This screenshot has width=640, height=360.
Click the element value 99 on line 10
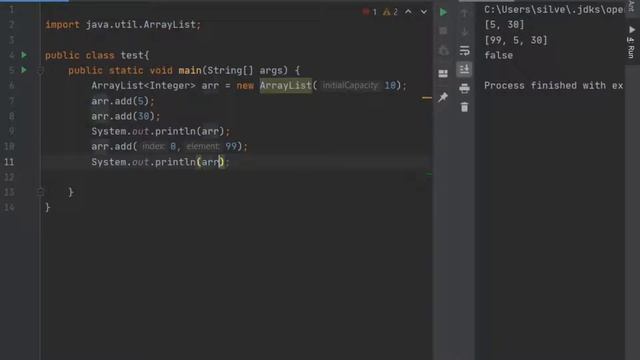point(231,147)
